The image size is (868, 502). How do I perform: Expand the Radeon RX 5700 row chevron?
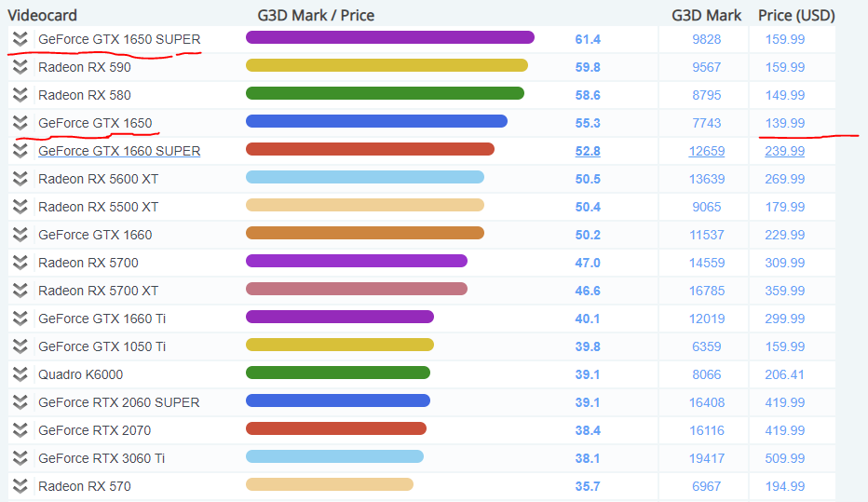(20, 263)
